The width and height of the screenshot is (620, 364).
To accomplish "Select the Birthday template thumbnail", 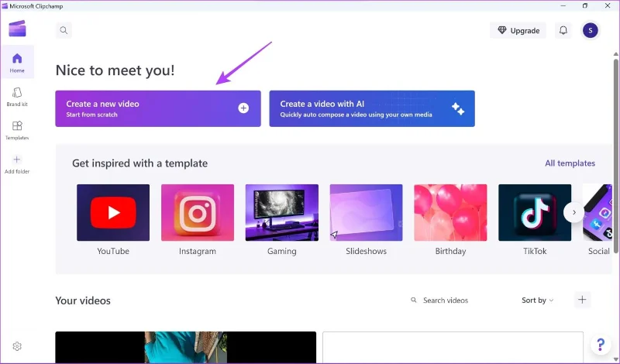I will click(x=450, y=213).
